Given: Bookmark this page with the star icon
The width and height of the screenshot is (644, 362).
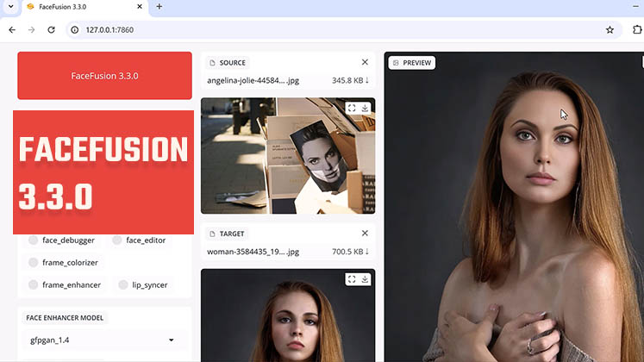Looking at the screenshot, I should click(x=610, y=29).
